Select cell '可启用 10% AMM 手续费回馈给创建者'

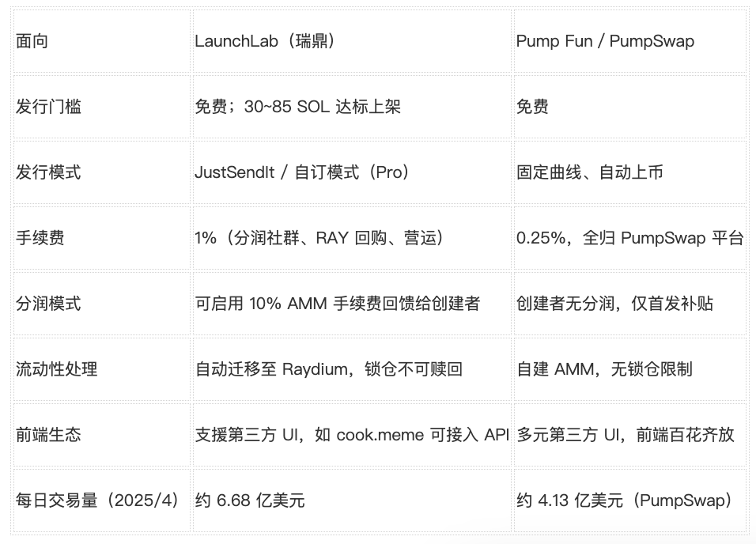tap(352, 304)
